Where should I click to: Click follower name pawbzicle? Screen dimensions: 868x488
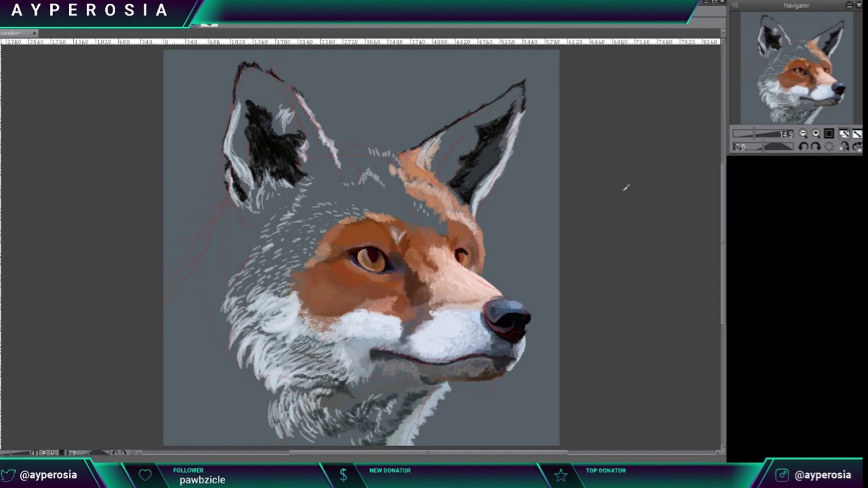click(x=202, y=480)
